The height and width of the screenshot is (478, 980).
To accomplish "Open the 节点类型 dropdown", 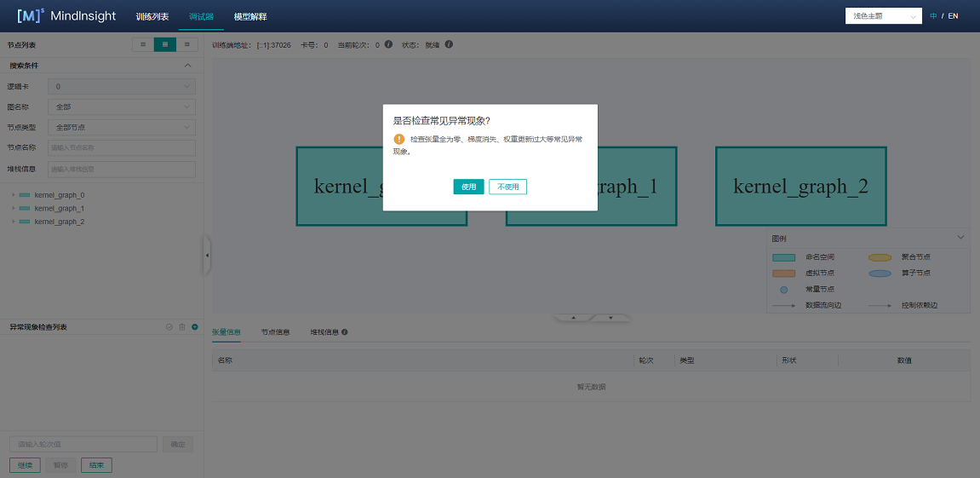I will tap(122, 127).
